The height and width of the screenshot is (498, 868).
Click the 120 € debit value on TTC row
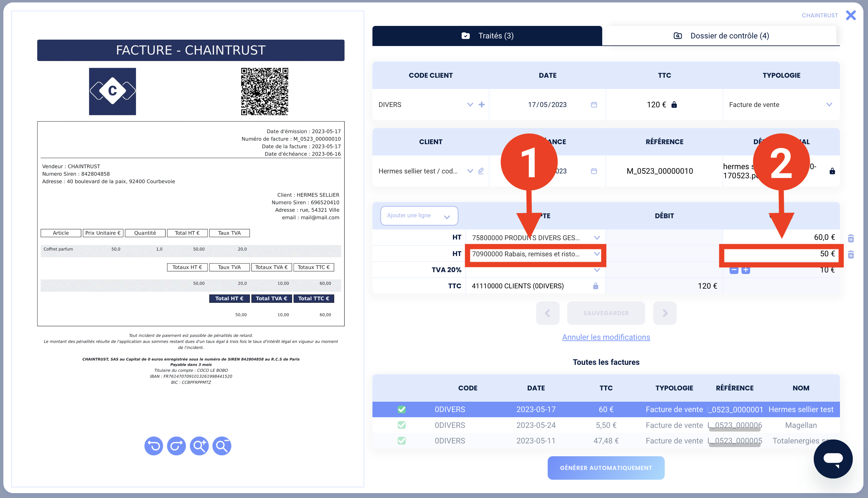coord(707,286)
